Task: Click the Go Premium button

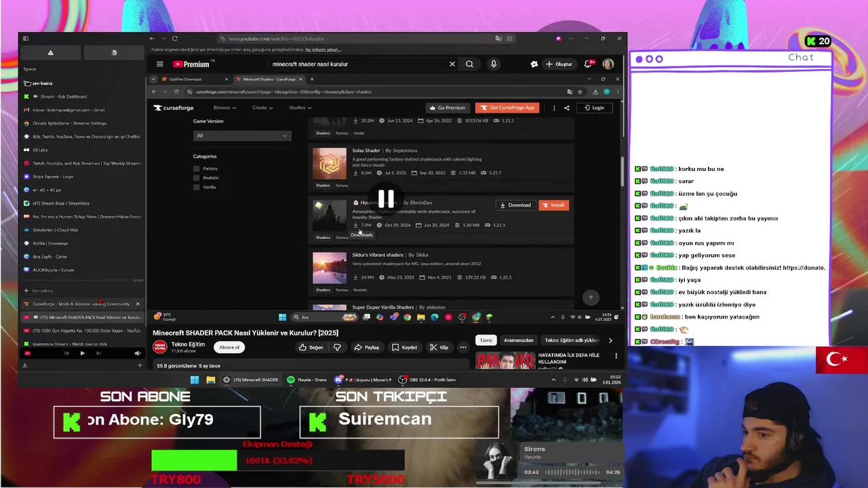Action: tap(447, 108)
